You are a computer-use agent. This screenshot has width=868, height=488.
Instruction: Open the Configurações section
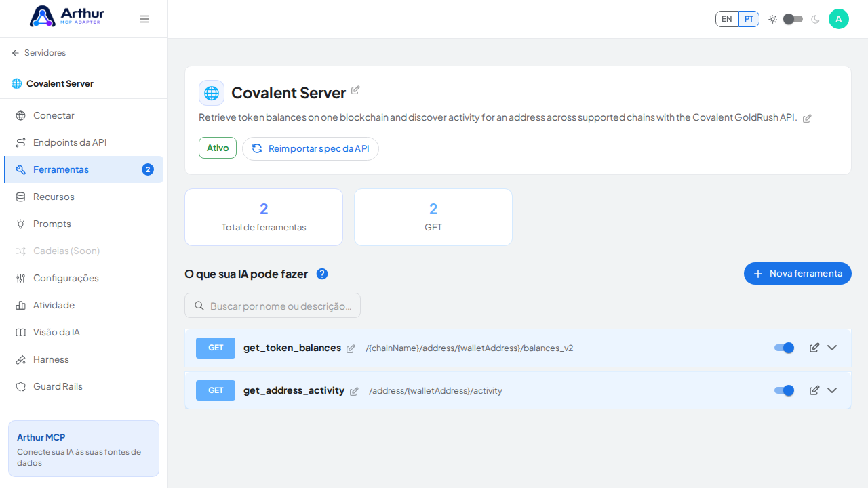coord(83,278)
